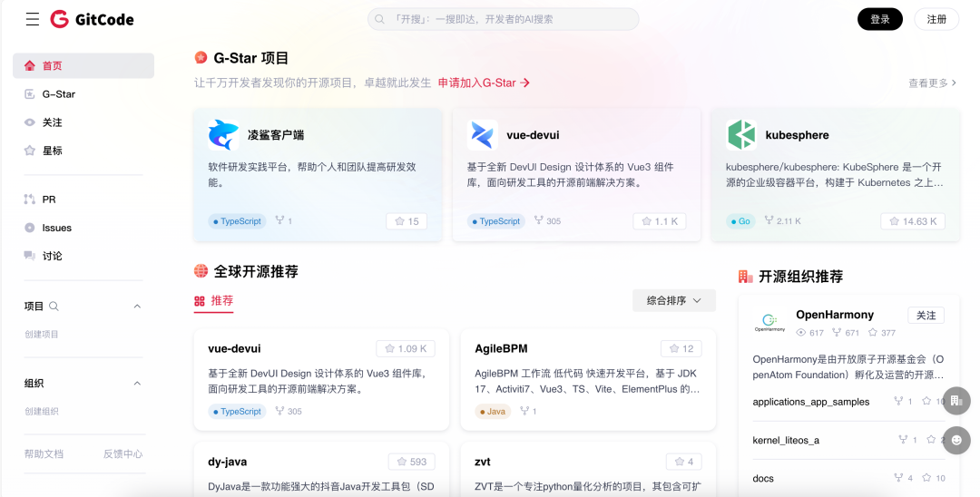The image size is (980, 497).
Task: Star dy-java with the 593 button
Action: [411, 462]
